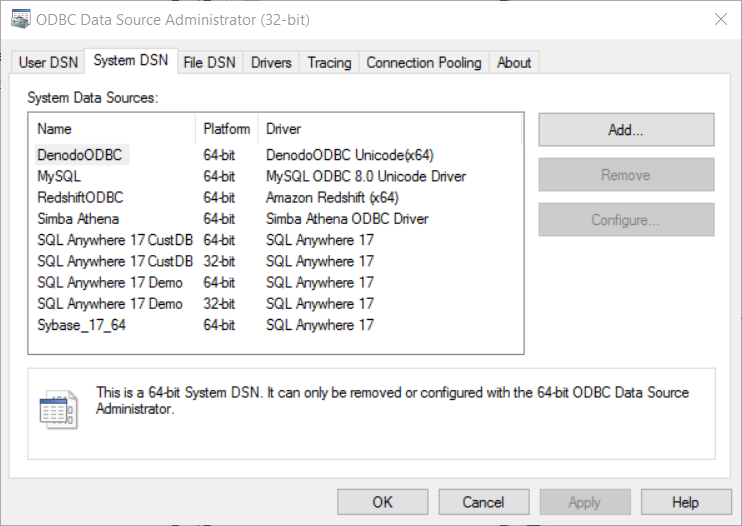Open the Tracing tab
742x526 pixels.
pos(329,62)
